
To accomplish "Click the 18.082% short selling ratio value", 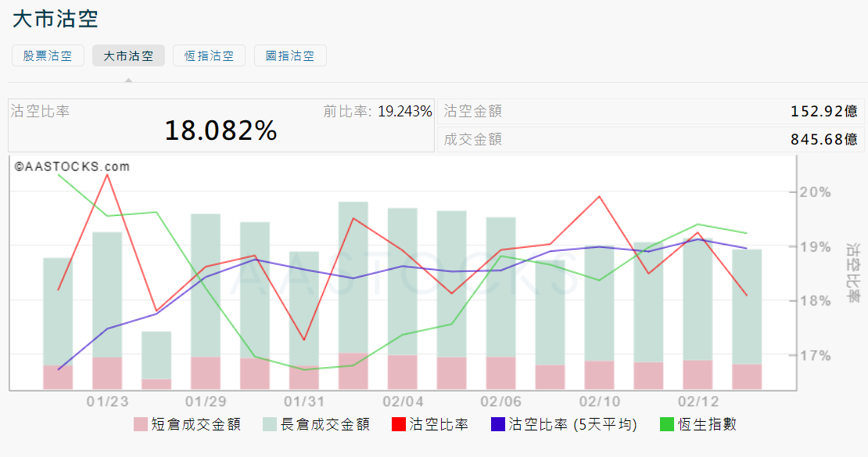I will coord(221,131).
